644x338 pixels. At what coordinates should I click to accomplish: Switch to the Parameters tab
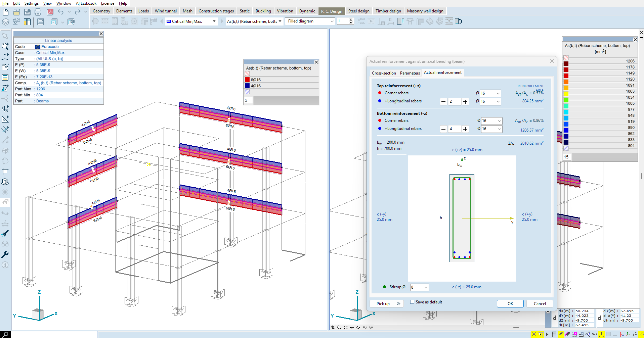pos(410,73)
